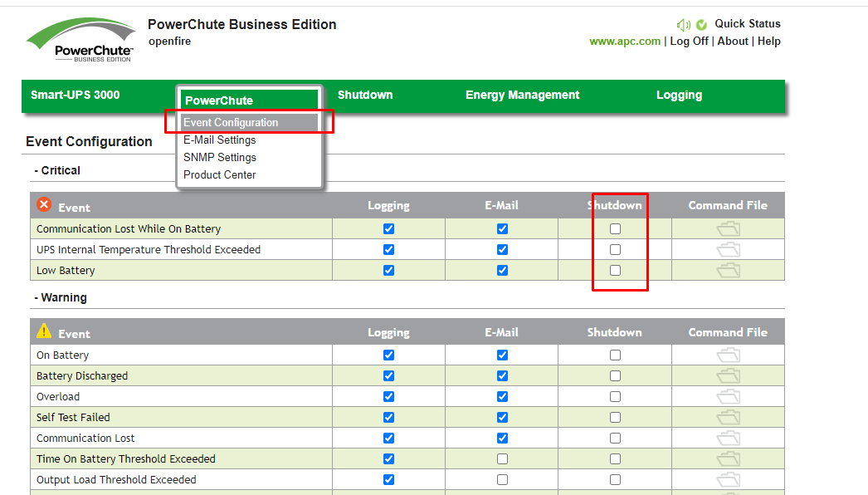Click the 'openfire' server name text
Image resolution: width=868 pixels, height=495 pixels.
click(169, 41)
